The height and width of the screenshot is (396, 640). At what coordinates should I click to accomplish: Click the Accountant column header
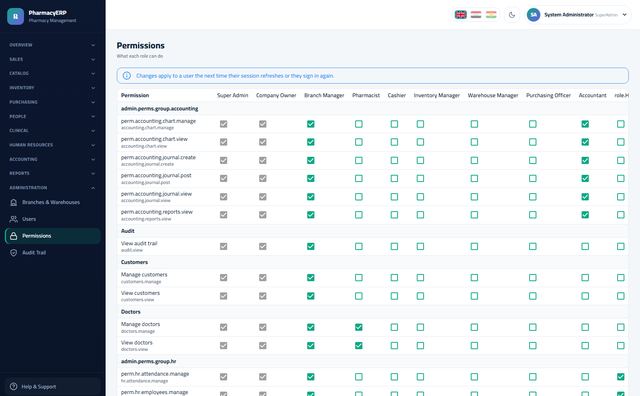click(x=592, y=95)
